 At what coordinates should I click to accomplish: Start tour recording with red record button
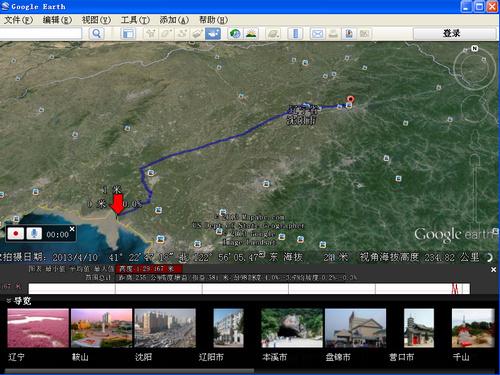[x=15, y=234]
